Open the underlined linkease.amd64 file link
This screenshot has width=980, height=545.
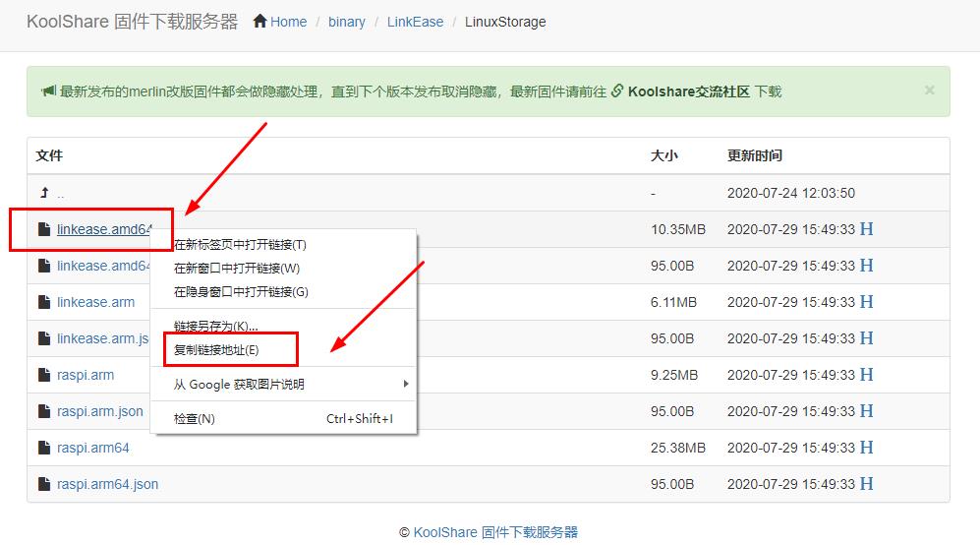tap(104, 229)
